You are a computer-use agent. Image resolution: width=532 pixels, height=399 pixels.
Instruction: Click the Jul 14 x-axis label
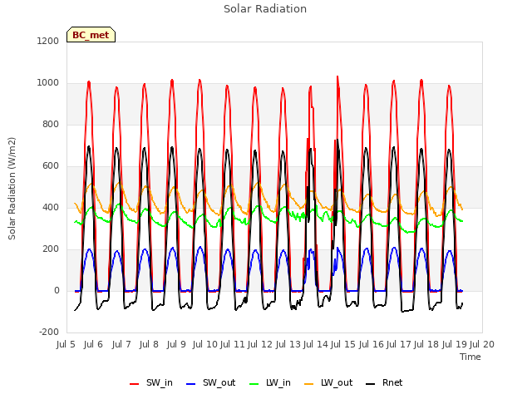coord(316,344)
